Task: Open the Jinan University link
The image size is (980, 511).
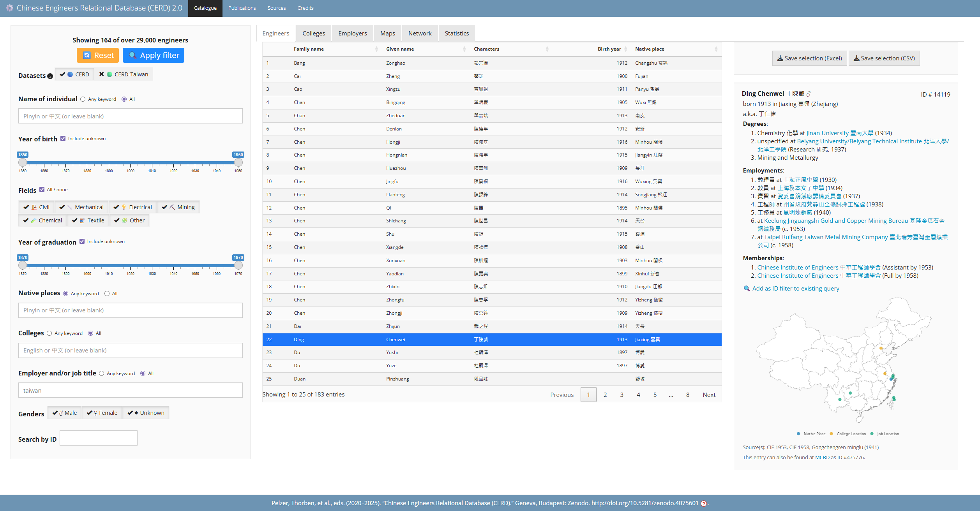Action: coord(827,133)
